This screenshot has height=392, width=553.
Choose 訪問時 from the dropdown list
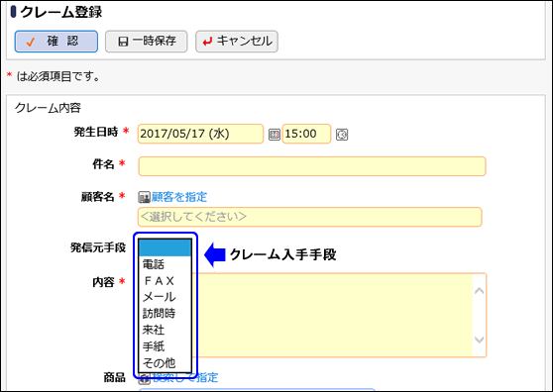coord(166,314)
